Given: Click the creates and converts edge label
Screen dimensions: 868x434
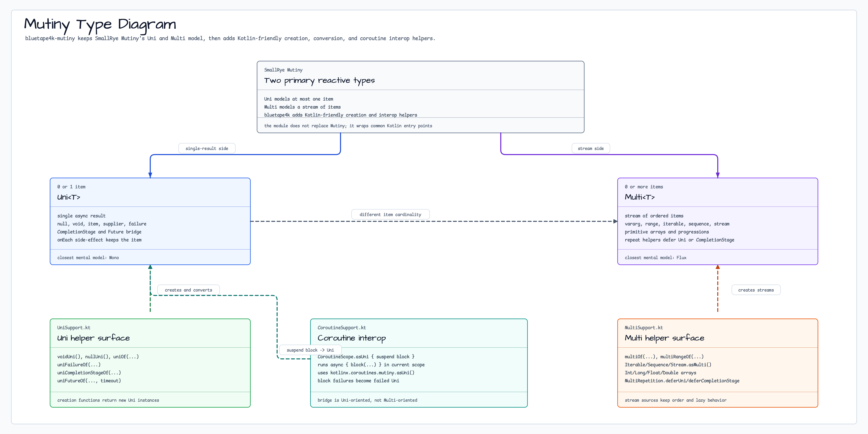Looking at the screenshot, I should click(188, 290).
